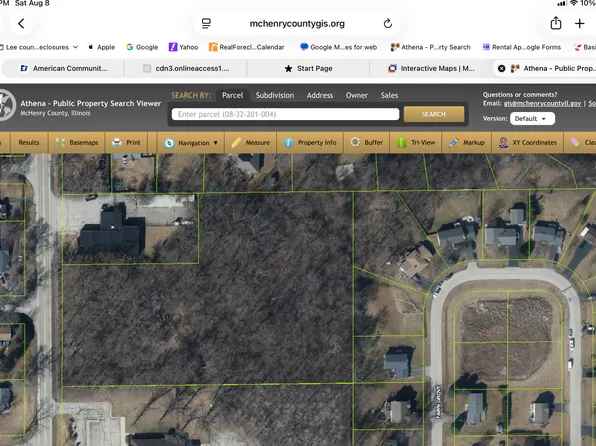Add a new tab with plus
The image size is (596, 446).
point(579,24)
